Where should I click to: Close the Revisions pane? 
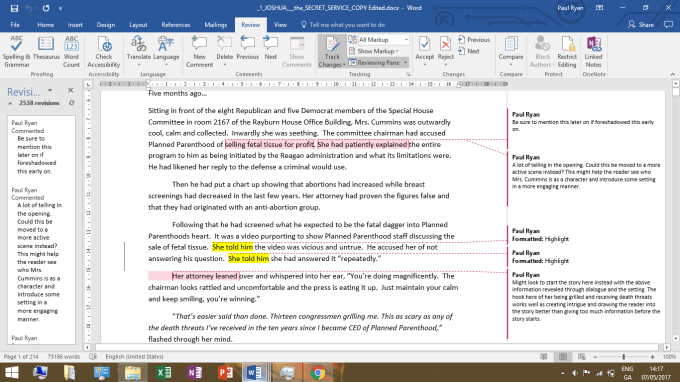pos(71,90)
